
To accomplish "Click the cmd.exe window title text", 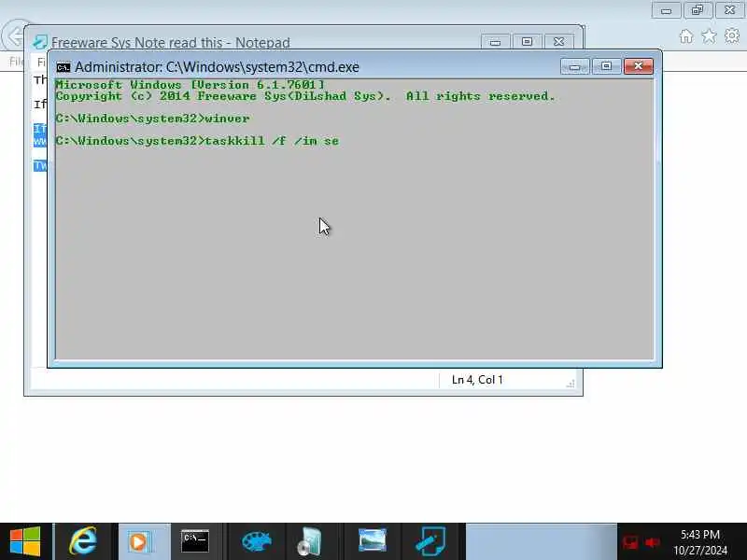I will (217, 67).
